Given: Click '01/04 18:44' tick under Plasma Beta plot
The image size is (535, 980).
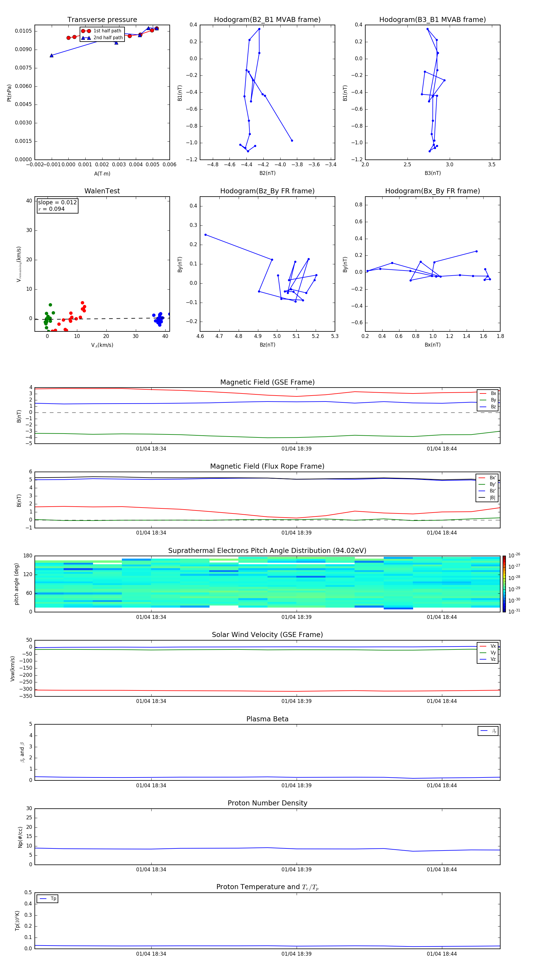Looking at the screenshot, I should tap(442, 785).
